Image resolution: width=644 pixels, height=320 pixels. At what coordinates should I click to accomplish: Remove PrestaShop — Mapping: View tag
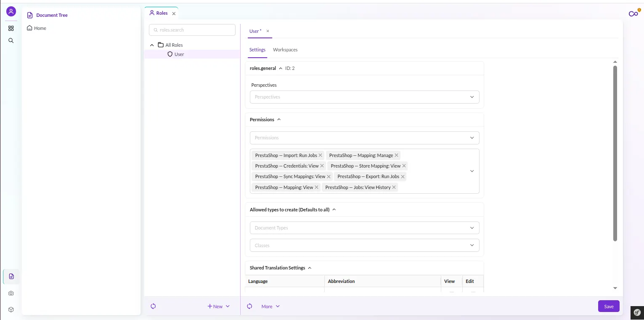(x=316, y=187)
